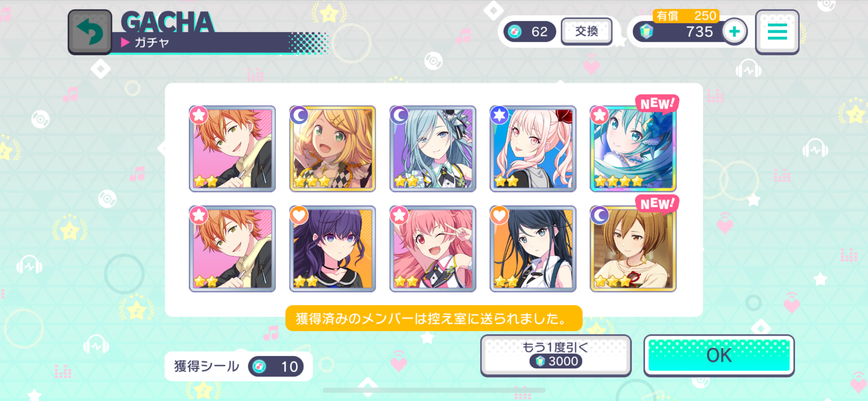Screen dimensions: 868x401
Task: Select the light-blue long-haired girl card
Action: (x=433, y=149)
